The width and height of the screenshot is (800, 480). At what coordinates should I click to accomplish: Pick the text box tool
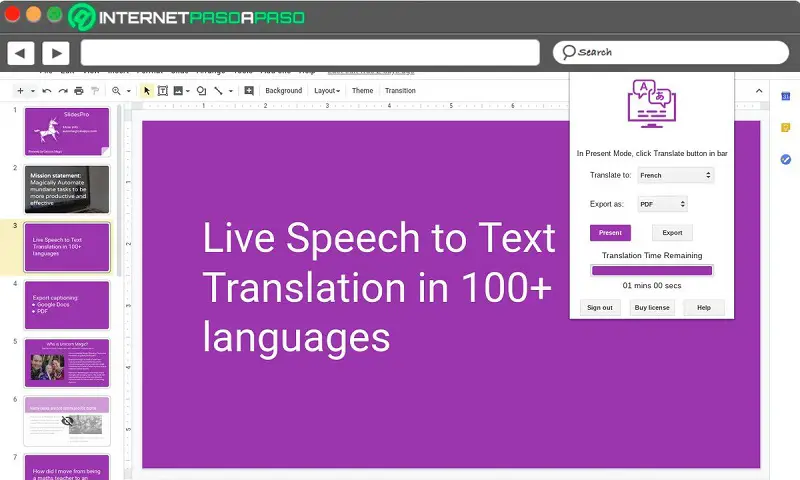point(163,91)
